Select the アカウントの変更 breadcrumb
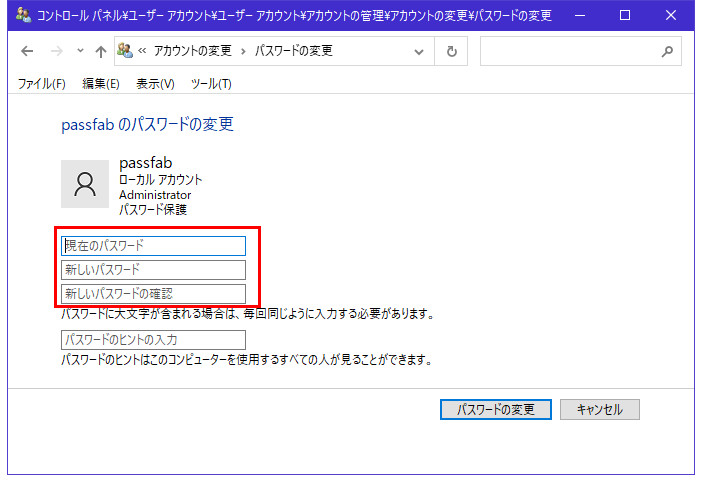The height and width of the screenshot is (482, 702). tap(194, 51)
